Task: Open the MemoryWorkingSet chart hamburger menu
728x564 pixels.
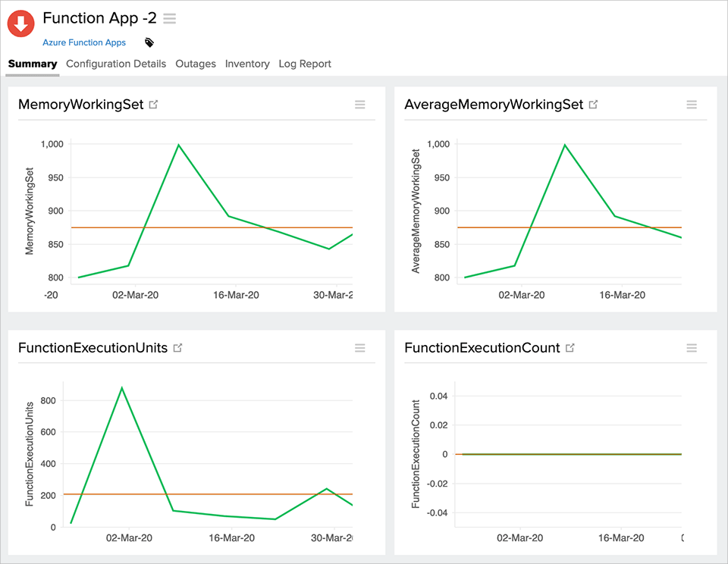Action: pos(360,105)
